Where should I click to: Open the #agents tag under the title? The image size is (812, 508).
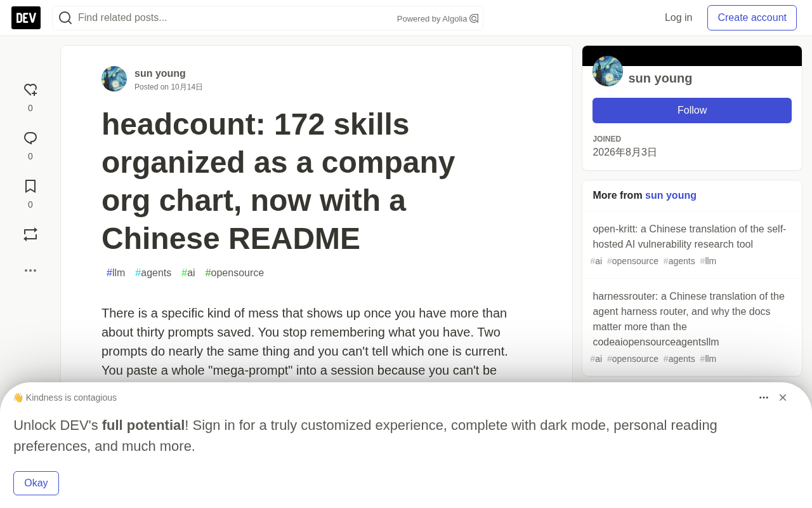pyautogui.click(x=154, y=273)
